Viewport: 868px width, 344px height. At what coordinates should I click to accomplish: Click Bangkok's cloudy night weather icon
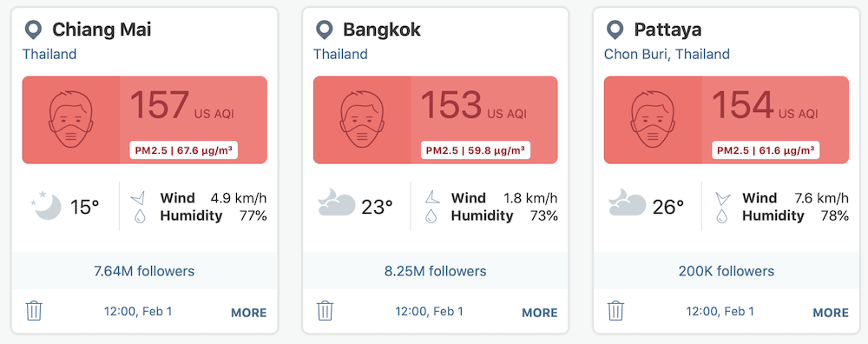click(337, 202)
